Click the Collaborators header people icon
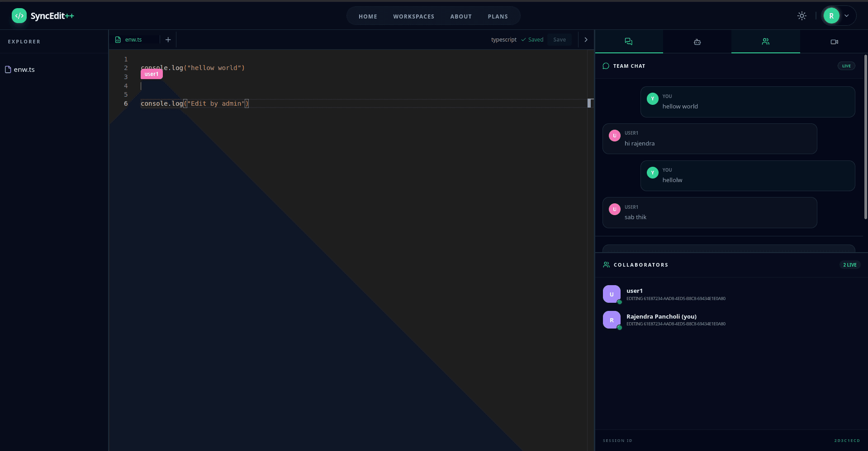Viewport: 868px width, 451px height. (606, 265)
